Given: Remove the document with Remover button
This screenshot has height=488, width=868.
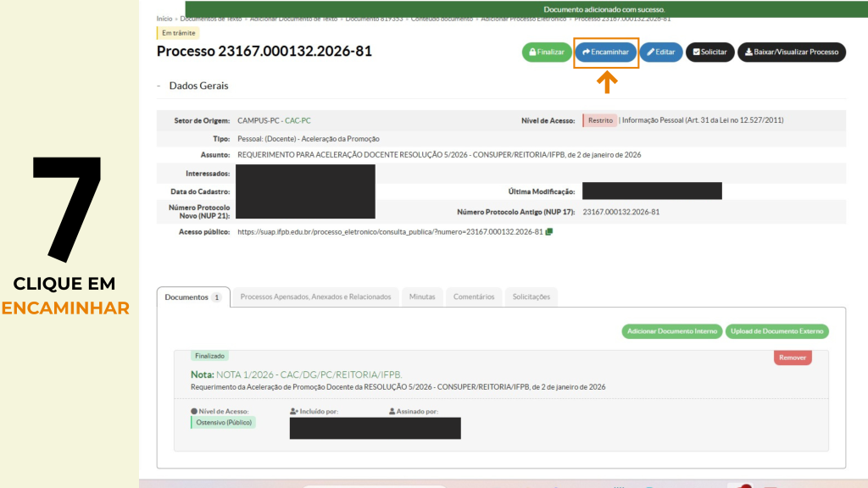Looking at the screenshot, I should pos(793,358).
